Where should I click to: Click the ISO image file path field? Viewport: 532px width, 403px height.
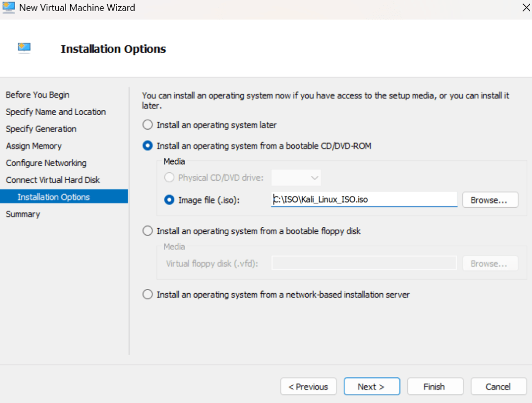364,199
